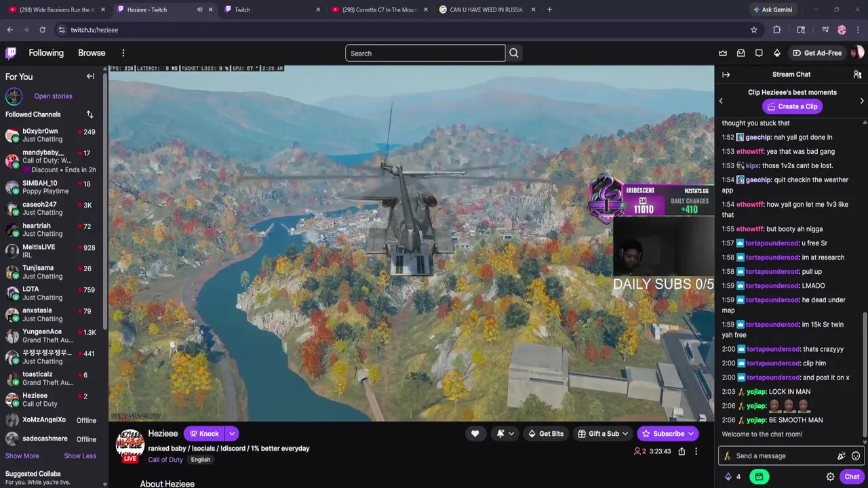This screenshot has width=868, height=488.
Task: Reload the page in browser
Action: pos(42,30)
